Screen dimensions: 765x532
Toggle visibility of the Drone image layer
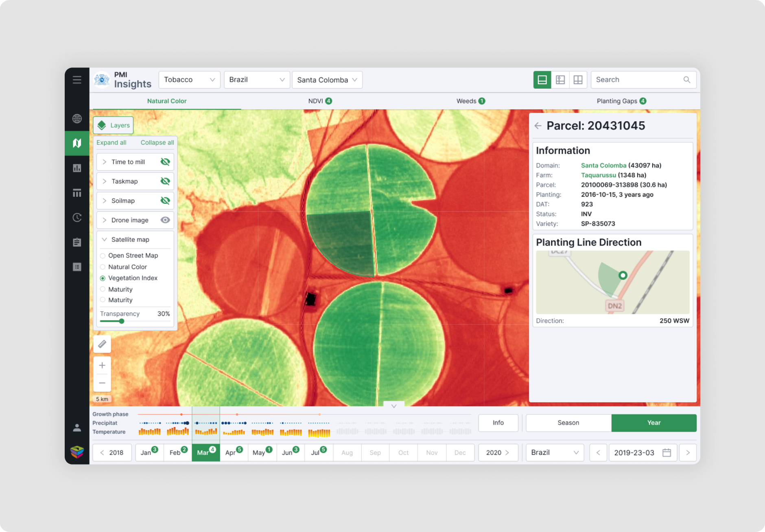pos(165,220)
